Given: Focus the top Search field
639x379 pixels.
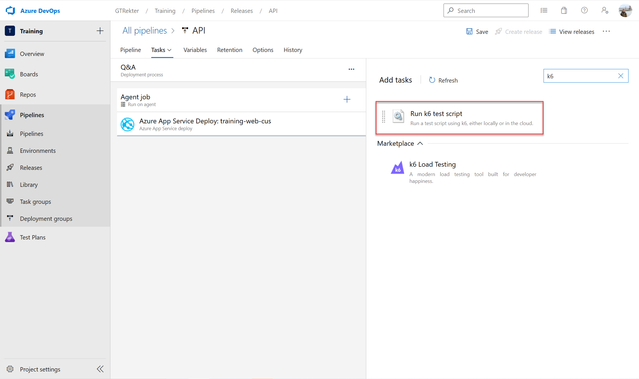Looking at the screenshot, I should (486, 11).
